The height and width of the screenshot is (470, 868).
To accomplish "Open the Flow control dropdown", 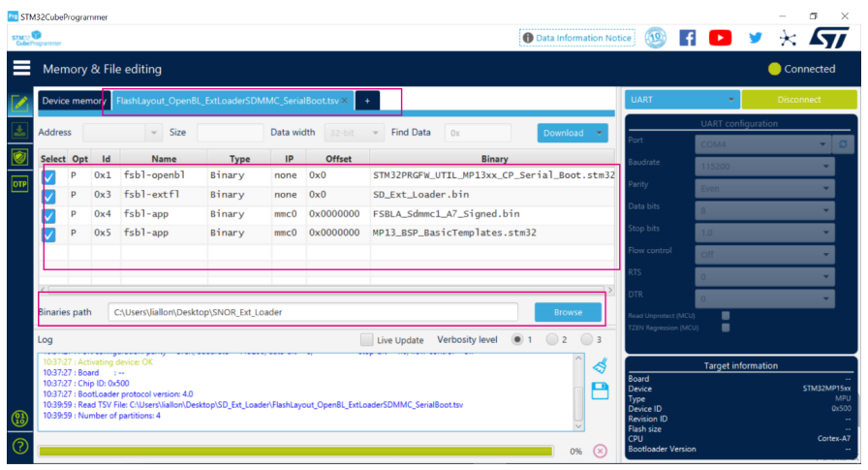I will click(x=764, y=255).
